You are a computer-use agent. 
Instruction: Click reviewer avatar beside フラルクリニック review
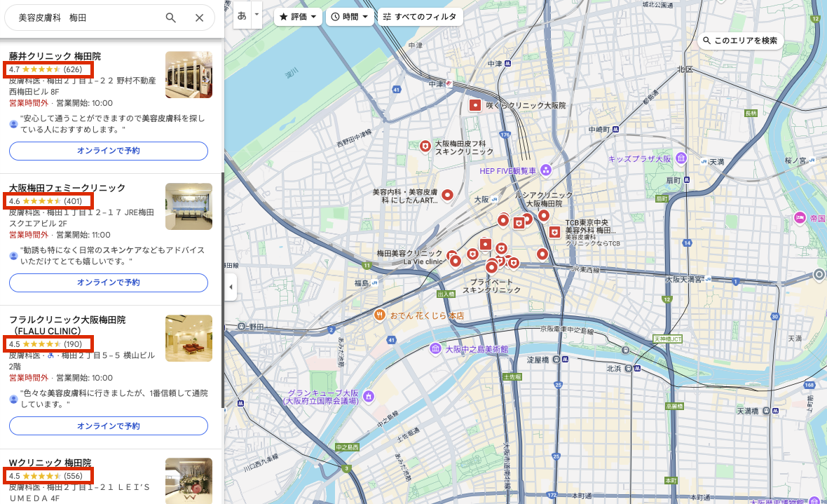pos(14,399)
